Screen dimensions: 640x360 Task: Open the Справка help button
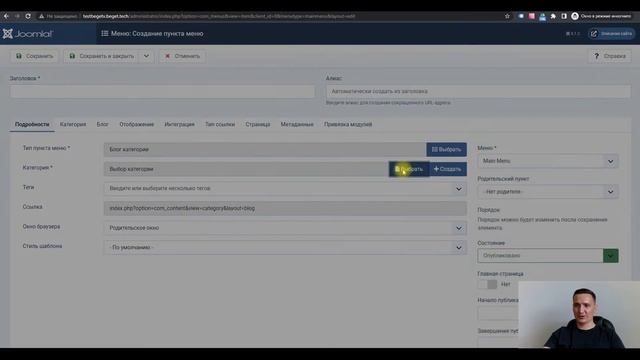click(610, 56)
